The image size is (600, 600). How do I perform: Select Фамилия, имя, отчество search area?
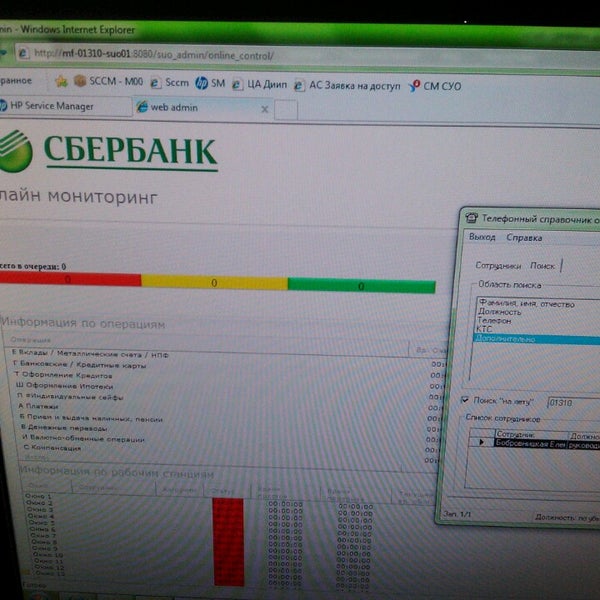coord(527,303)
